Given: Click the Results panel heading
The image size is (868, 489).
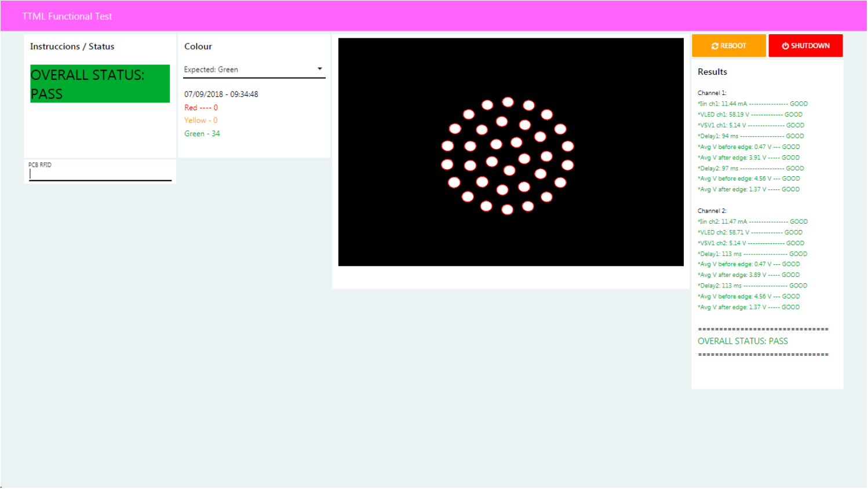Looking at the screenshot, I should coord(712,72).
